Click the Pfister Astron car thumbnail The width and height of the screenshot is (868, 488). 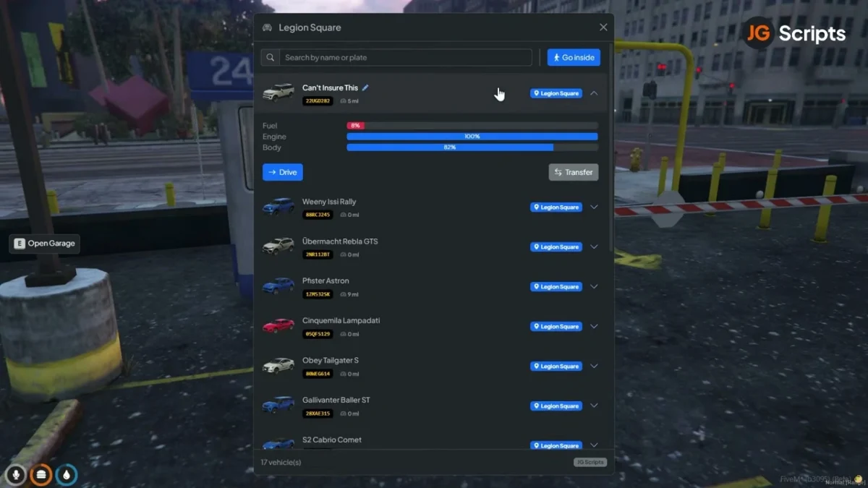(278, 286)
